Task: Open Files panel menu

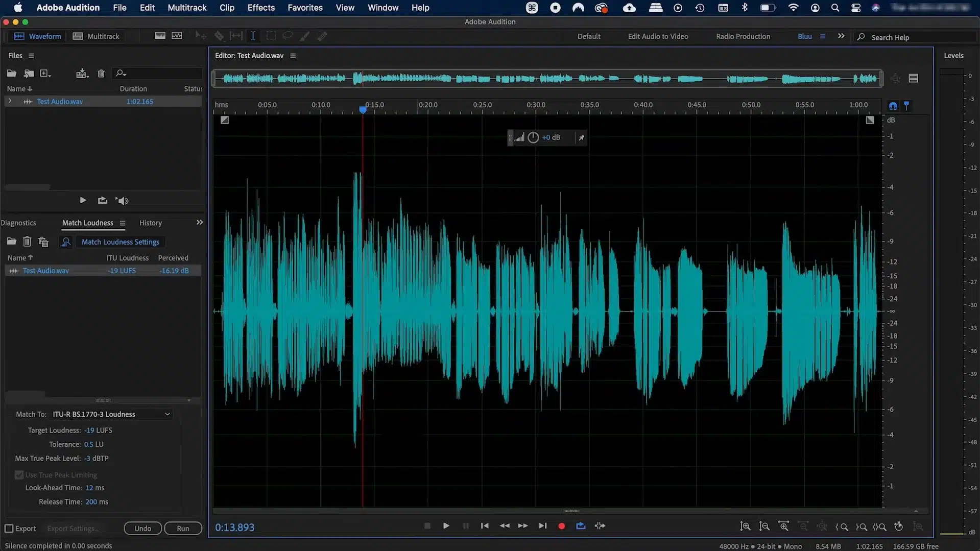Action: (x=31, y=56)
